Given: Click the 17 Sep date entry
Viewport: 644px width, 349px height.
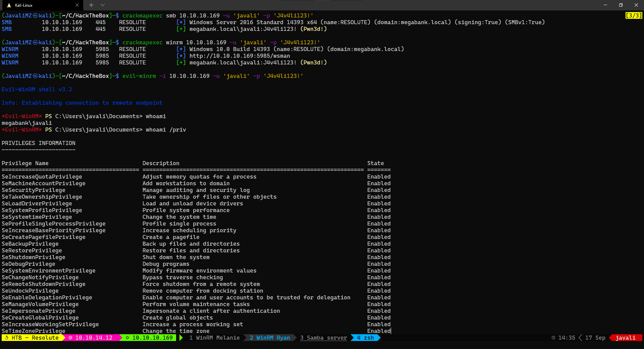Looking at the screenshot, I should 595,338.
